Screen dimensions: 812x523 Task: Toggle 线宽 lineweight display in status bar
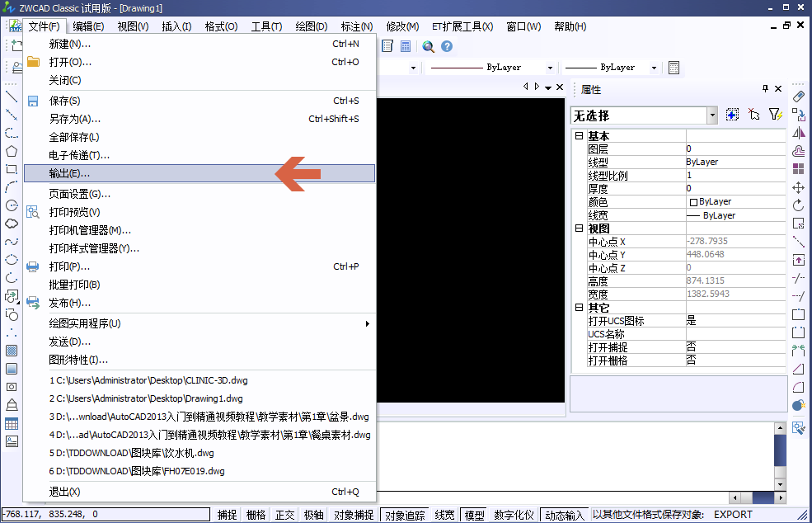[x=444, y=514]
